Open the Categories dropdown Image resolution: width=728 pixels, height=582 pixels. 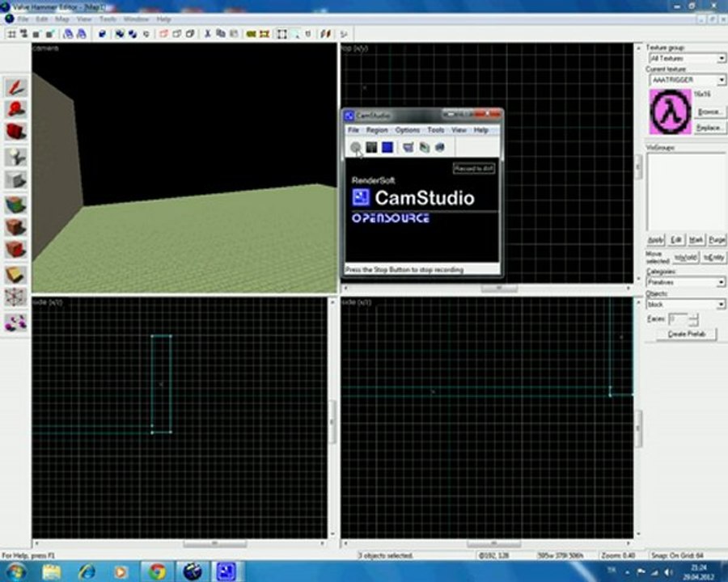(686, 282)
